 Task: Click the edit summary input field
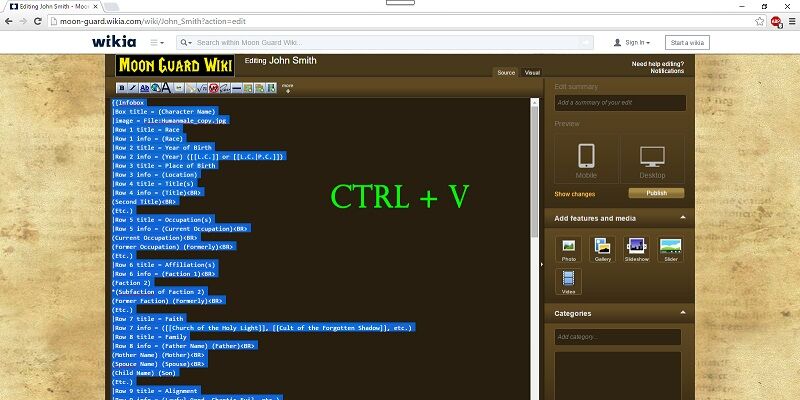(620, 103)
